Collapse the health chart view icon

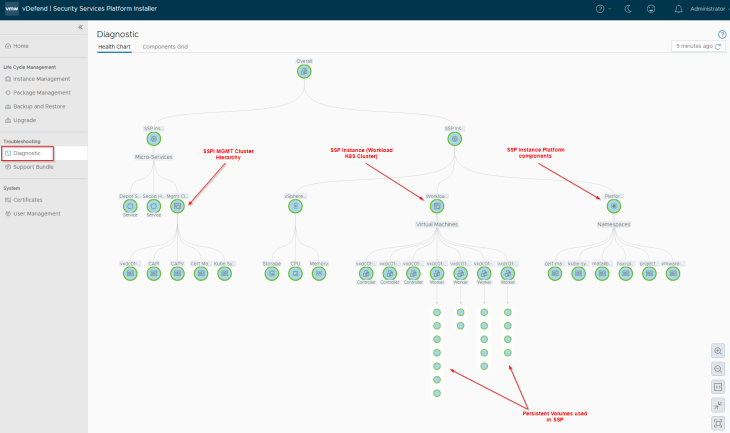[718, 405]
